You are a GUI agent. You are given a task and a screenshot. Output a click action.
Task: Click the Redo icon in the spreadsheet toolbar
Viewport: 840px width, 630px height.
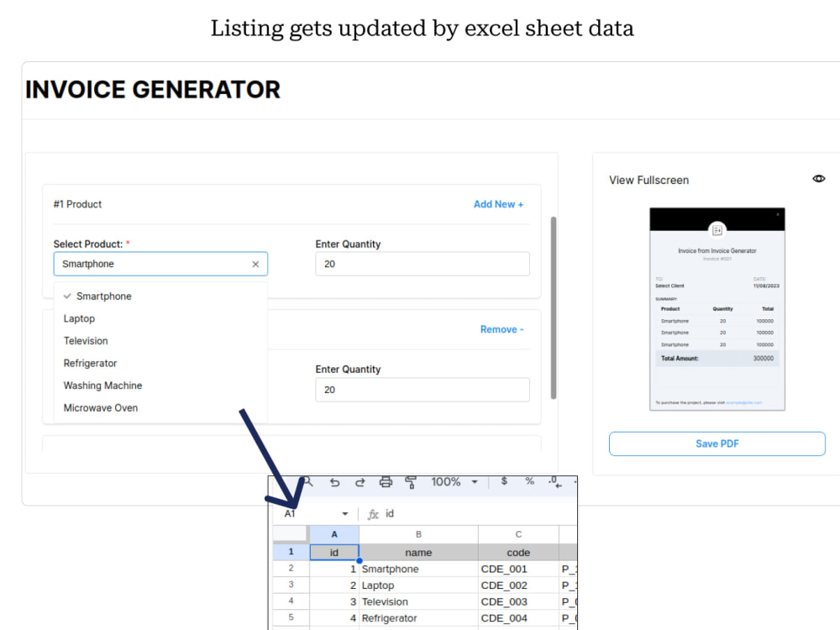click(x=360, y=481)
